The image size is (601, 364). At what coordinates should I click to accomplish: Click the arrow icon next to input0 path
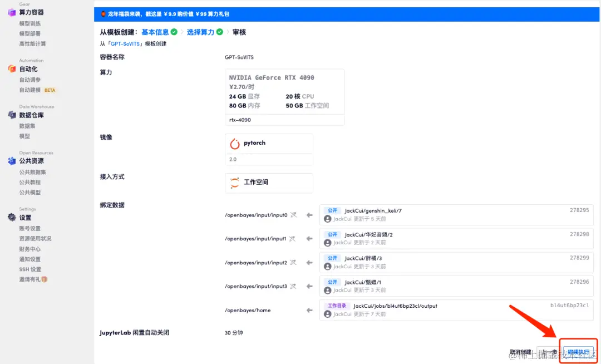click(x=309, y=215)
